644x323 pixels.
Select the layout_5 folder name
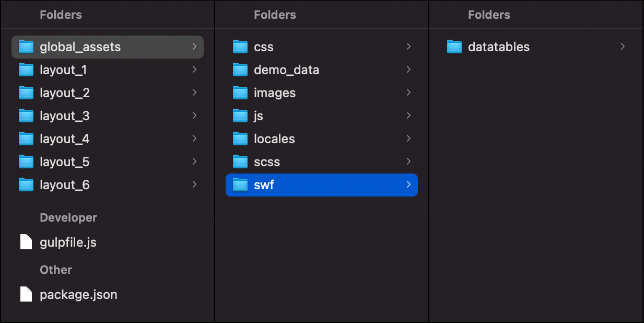[65, 162]
